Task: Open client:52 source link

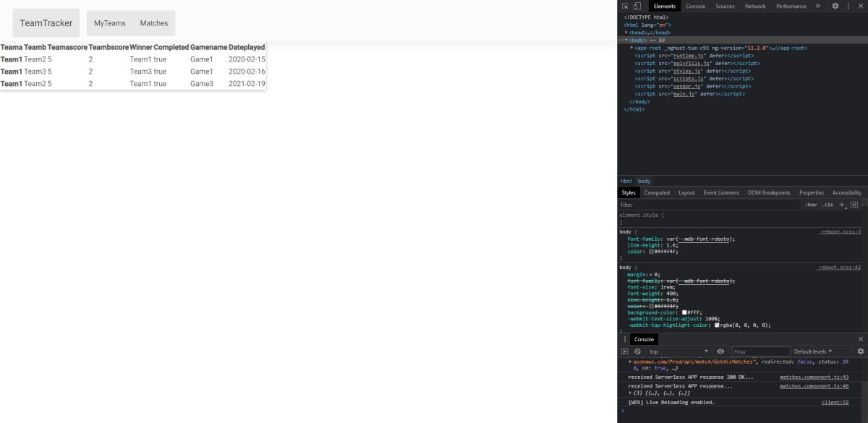Action: (835, 402)
